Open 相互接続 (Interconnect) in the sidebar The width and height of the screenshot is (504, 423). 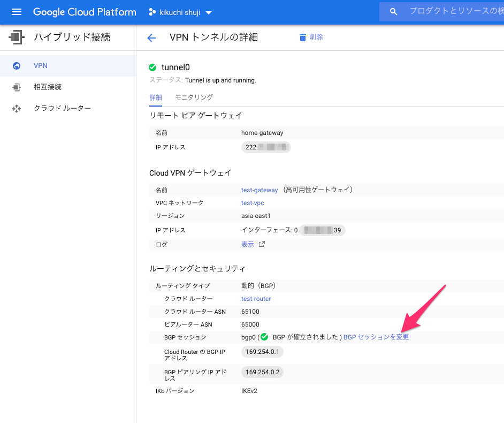coord(49,87)
